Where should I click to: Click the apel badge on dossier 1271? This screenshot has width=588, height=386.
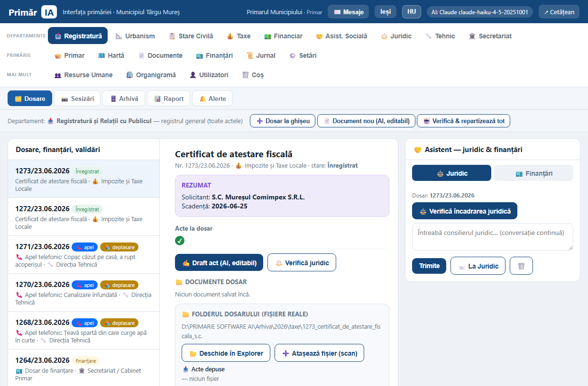84,247
